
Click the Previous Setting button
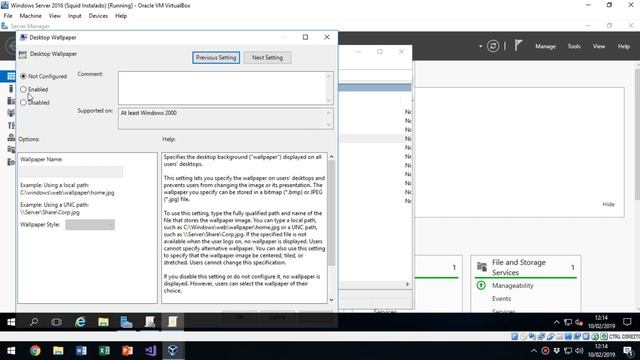[x=216, y=58]
